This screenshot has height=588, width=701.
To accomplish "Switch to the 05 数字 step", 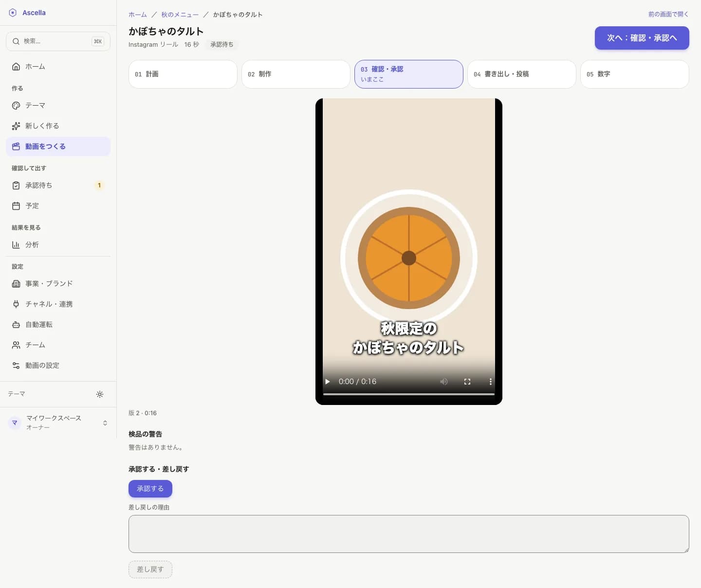I will 635,74.
